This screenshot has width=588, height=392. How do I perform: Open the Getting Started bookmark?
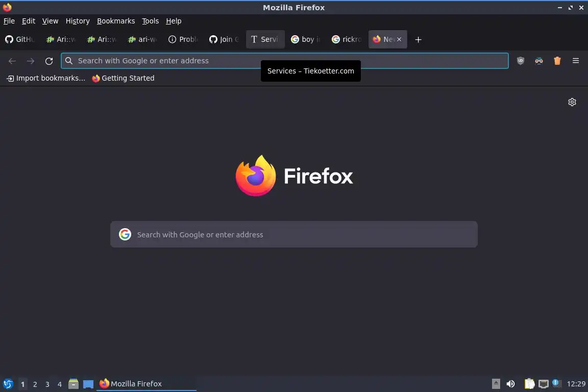[124, 78]
